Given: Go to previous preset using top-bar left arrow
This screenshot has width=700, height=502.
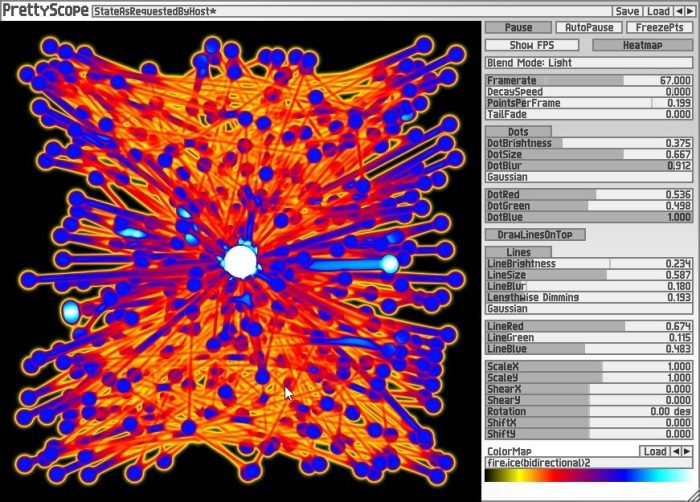Looking at the screenshot, I should point(679,11).
